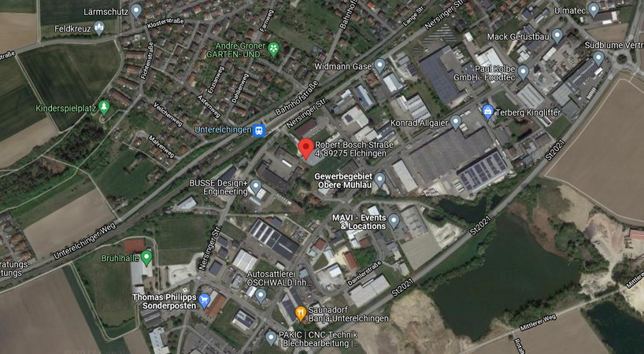Image resolution: width=644 pixels, height=354 pixels.
Task: Click the Gewerbegebiet Obere Mühlau marker
Action: (380, 179)
